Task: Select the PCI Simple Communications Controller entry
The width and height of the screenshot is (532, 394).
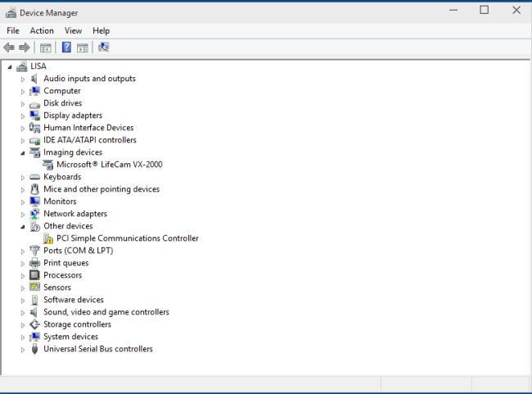Action: pos(128,238)
